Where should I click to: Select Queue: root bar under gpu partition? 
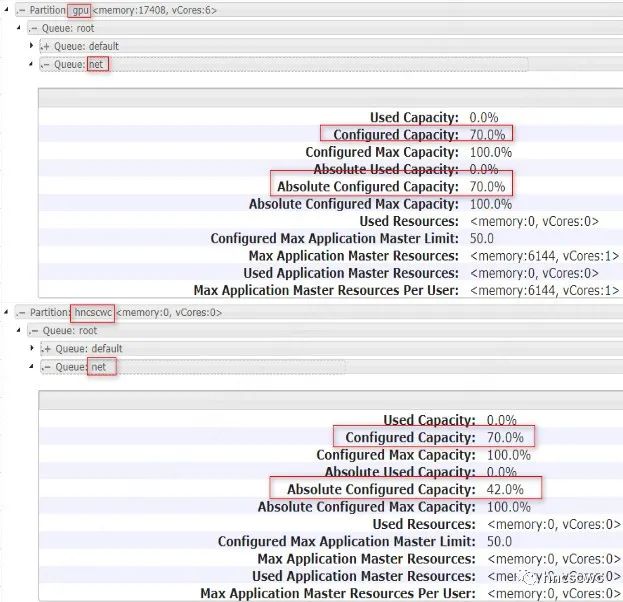[x=325, y=28]
